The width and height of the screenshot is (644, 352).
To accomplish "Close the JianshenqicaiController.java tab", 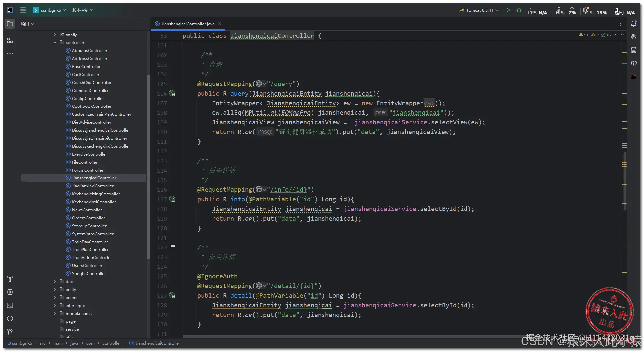I will point(220,24).
